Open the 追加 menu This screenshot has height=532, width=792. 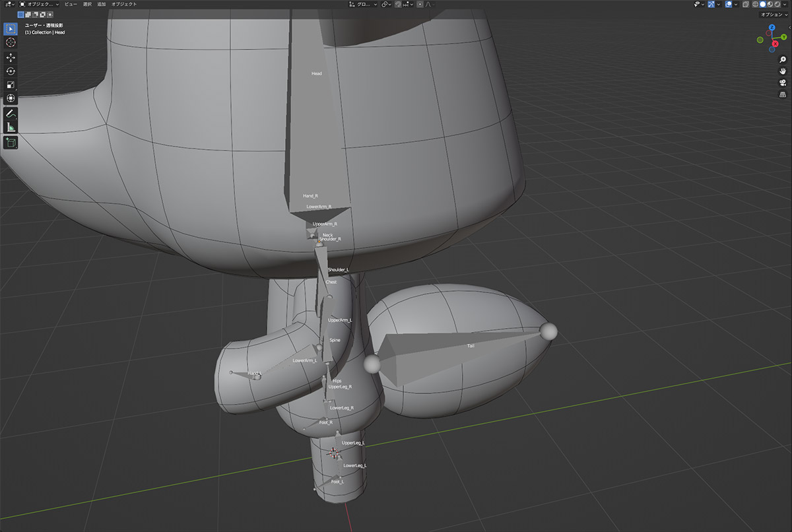[101, 4]
